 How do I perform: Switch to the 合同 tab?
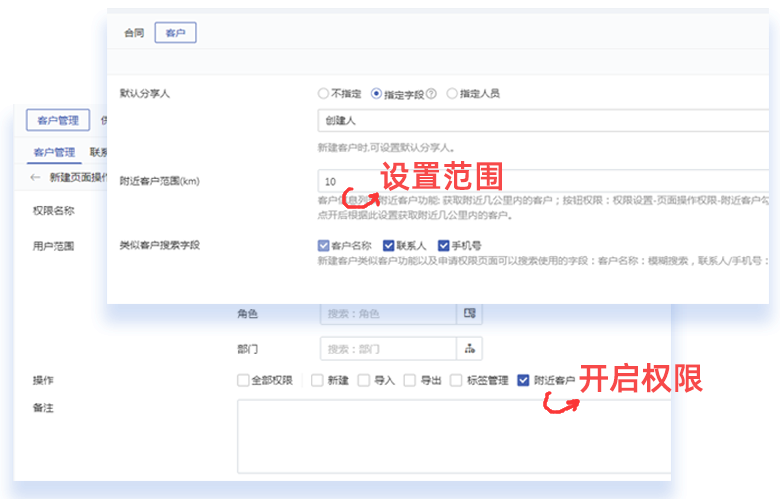click(x=134, y=33)
